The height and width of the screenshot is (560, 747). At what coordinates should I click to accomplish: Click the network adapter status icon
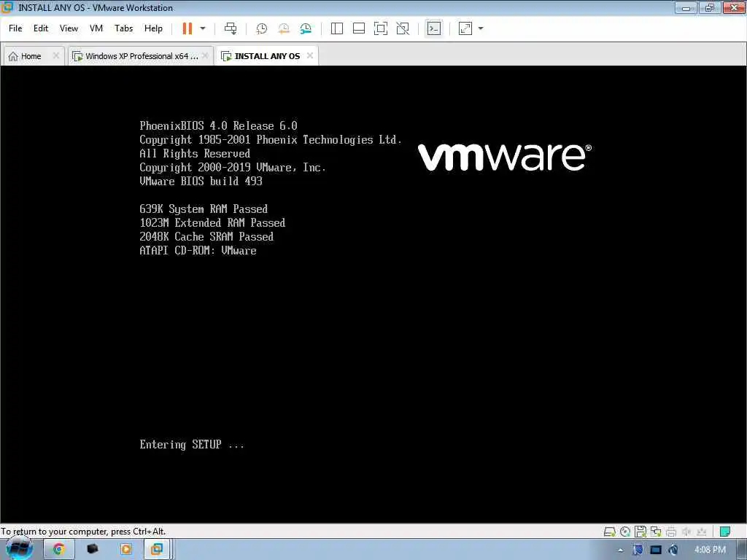[x=656, y=532]
